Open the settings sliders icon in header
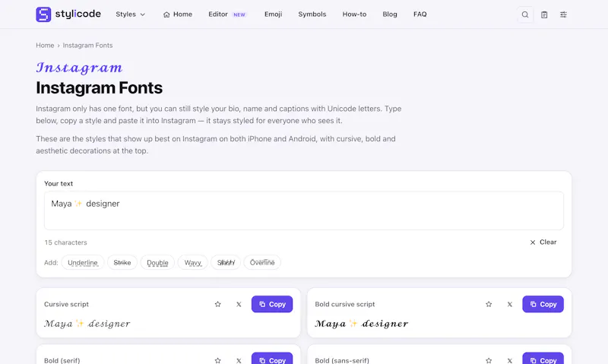Viewport: 608px width, 364px height. [x=563, y=14]
